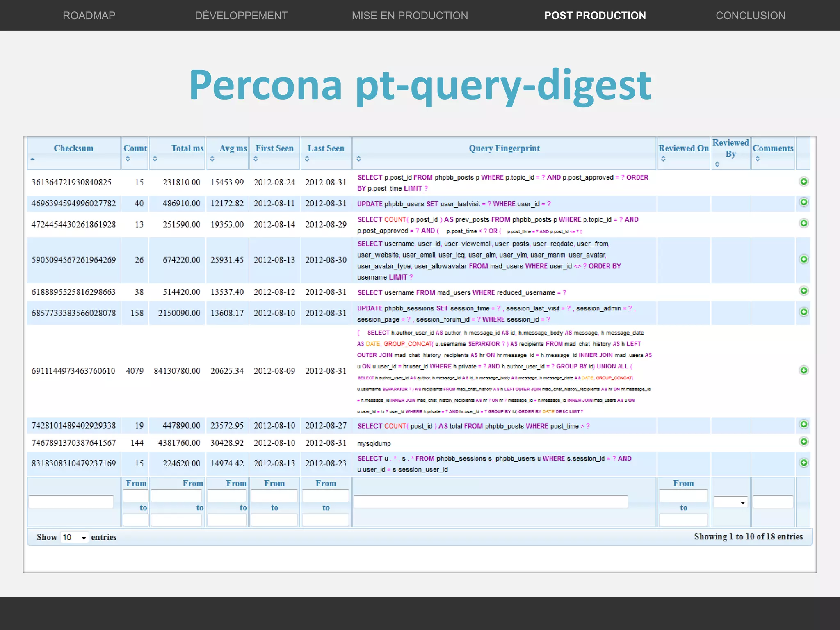Click First Seen From date field
Screen dimensions: 840x630
click(x=274, y=495)
